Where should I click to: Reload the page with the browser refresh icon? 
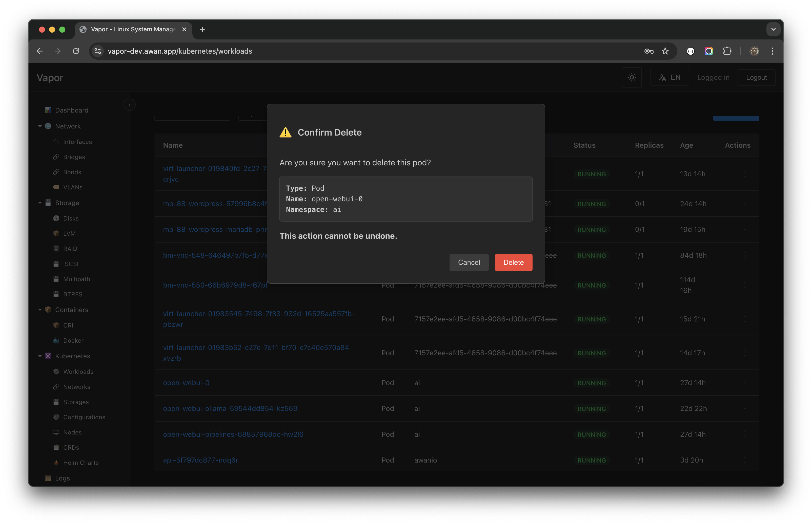click(x=76, y=51)
